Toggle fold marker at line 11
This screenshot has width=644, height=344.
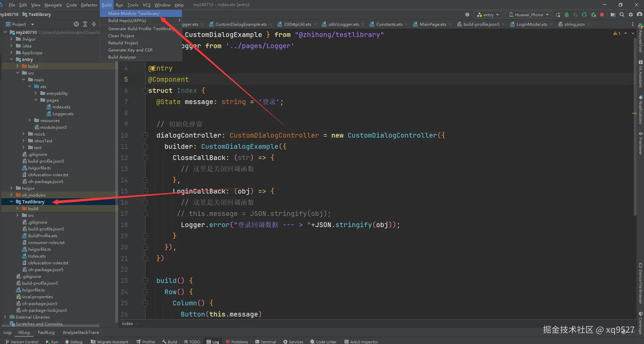[x=145, y=146]
